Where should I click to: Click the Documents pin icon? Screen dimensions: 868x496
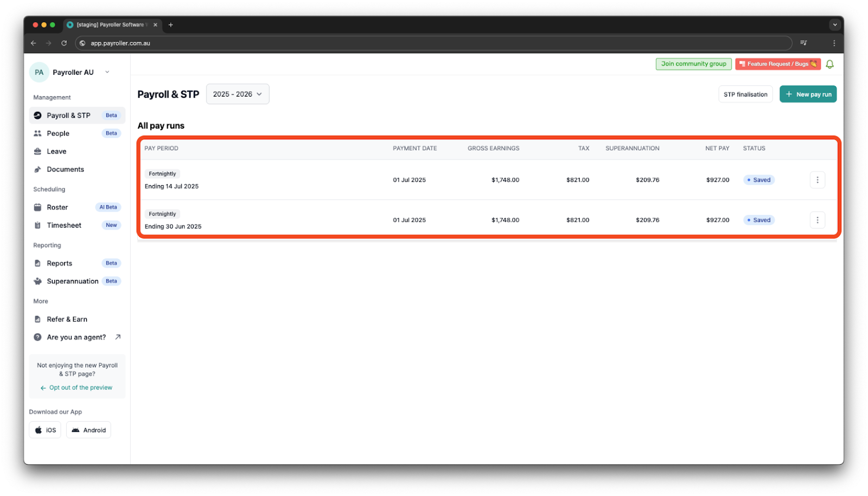tap(37, 169)
